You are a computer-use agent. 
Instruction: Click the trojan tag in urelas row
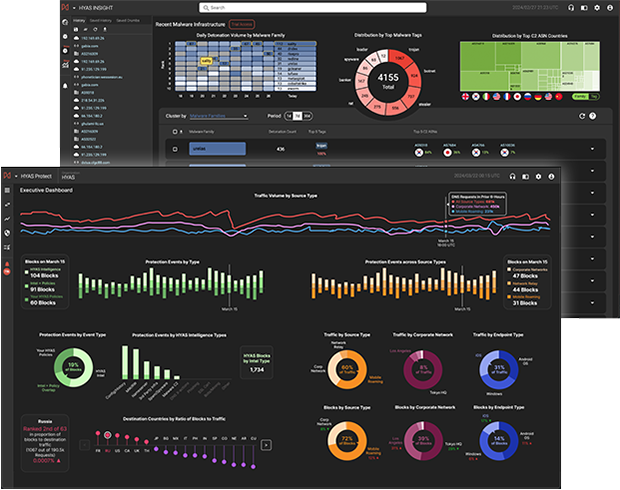[321, 146]
